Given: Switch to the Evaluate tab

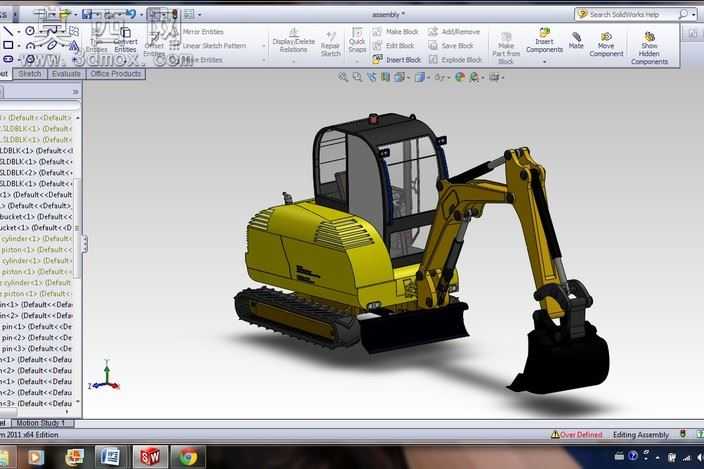Looking at the screenshot, I should click(x=66, y=74).
